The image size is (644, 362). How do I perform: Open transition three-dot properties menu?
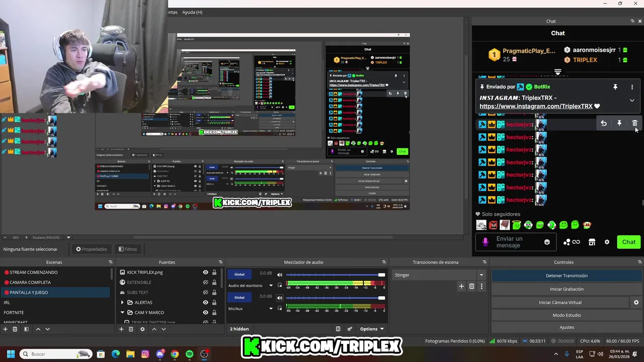(481, 286)
